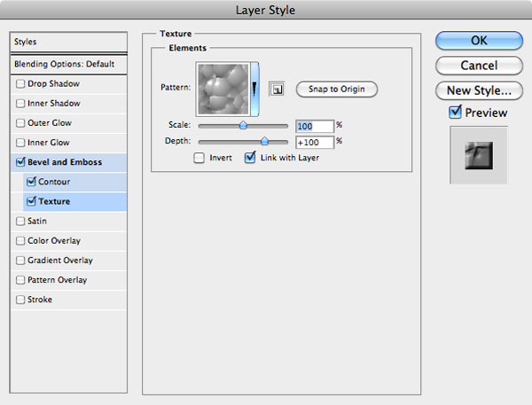Select the Contour sub-item
Image resolution: width=532 pixels, height=405 pixels.
click(x=54, y=182)
